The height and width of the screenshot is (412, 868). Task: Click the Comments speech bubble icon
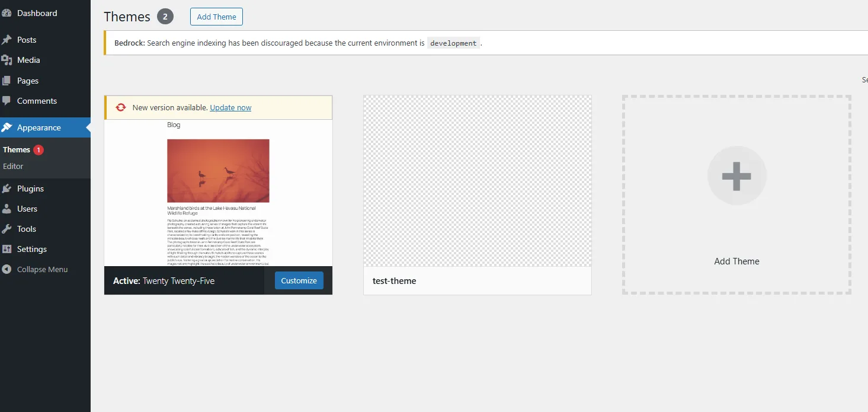[7, 101]
